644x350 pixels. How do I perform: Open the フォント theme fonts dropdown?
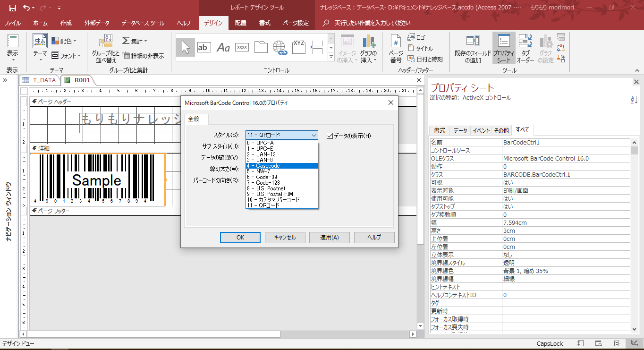(66, 56)
